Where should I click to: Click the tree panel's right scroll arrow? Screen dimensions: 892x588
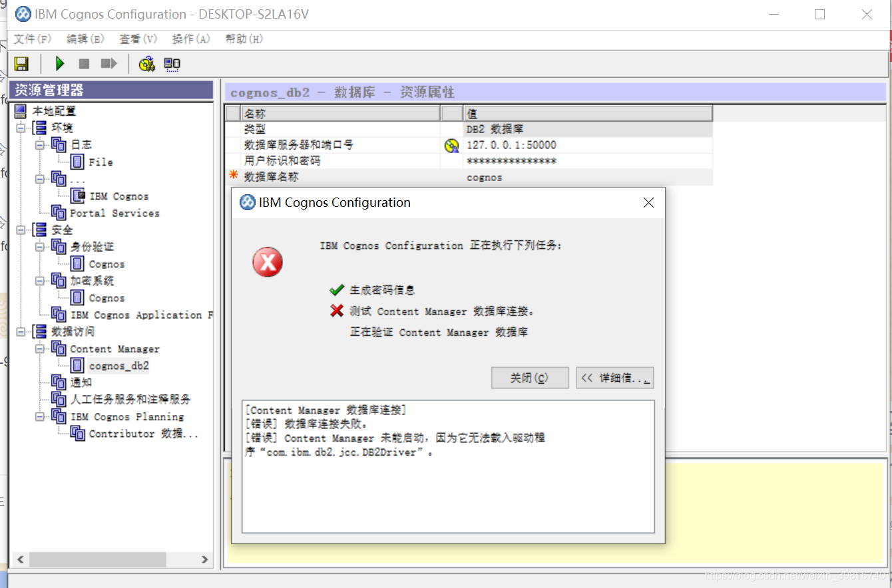pos(204,560)
